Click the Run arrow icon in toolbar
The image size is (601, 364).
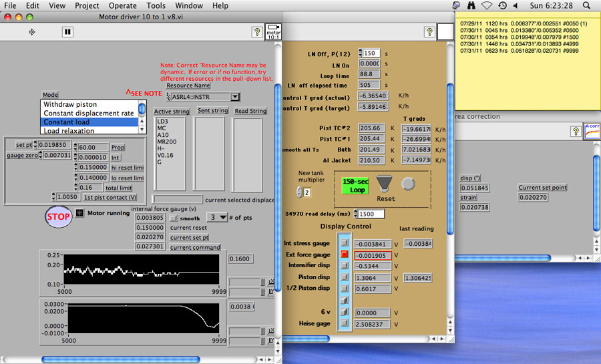point(32,31)
